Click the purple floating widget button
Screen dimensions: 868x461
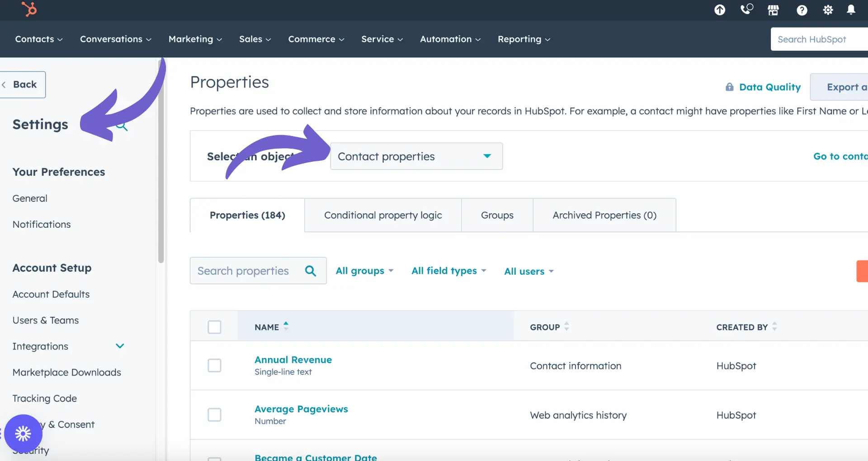point(23,434)
